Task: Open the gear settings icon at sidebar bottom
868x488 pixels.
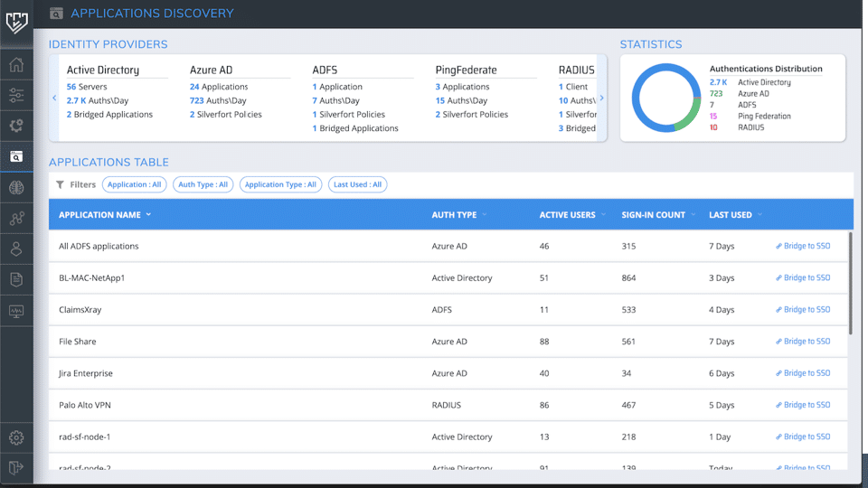Action: (x=16, y=437)
